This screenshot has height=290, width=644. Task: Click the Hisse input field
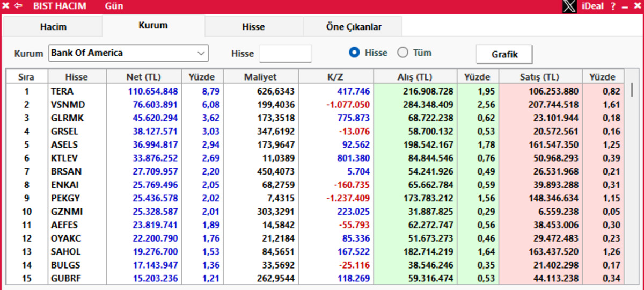point(285,53)
